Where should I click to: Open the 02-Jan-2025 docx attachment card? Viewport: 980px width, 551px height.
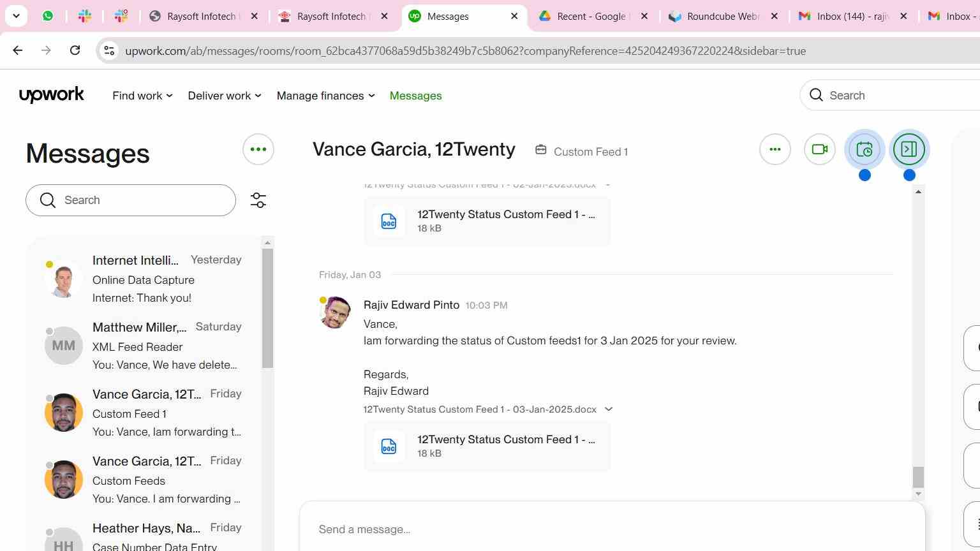(487, 221)
